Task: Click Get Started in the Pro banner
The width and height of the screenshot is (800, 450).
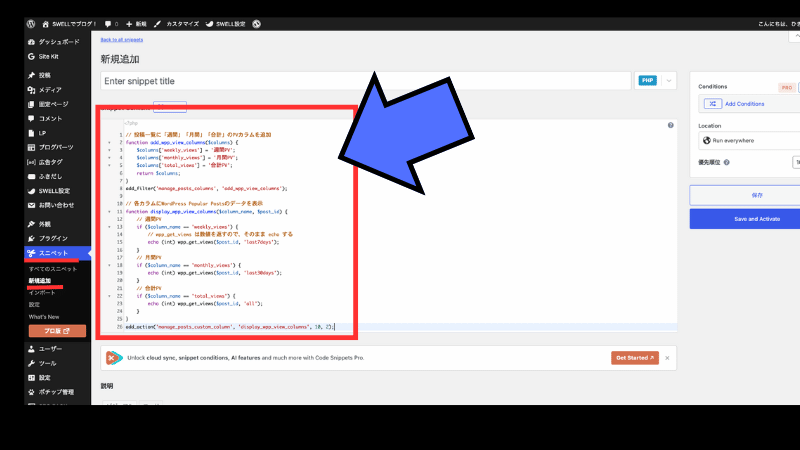Action: [635, 358]
